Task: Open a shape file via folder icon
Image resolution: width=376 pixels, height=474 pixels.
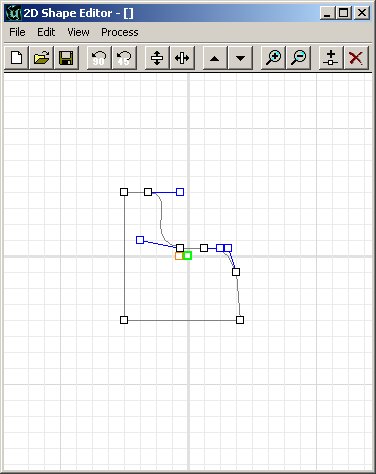Action: (x=41, y=58)
